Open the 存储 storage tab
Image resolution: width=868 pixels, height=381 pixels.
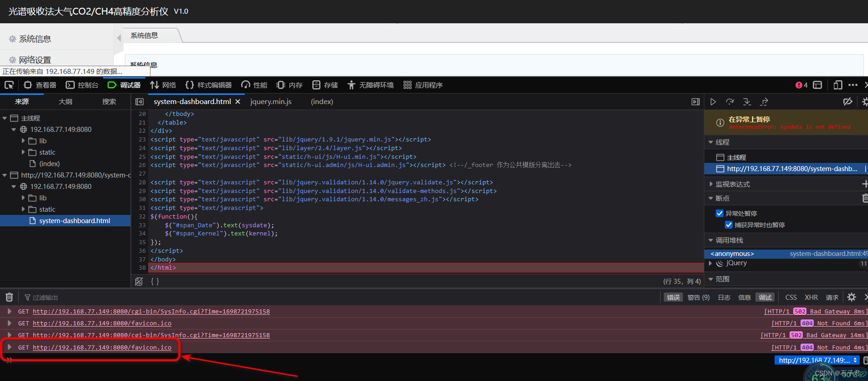[325, 85]
